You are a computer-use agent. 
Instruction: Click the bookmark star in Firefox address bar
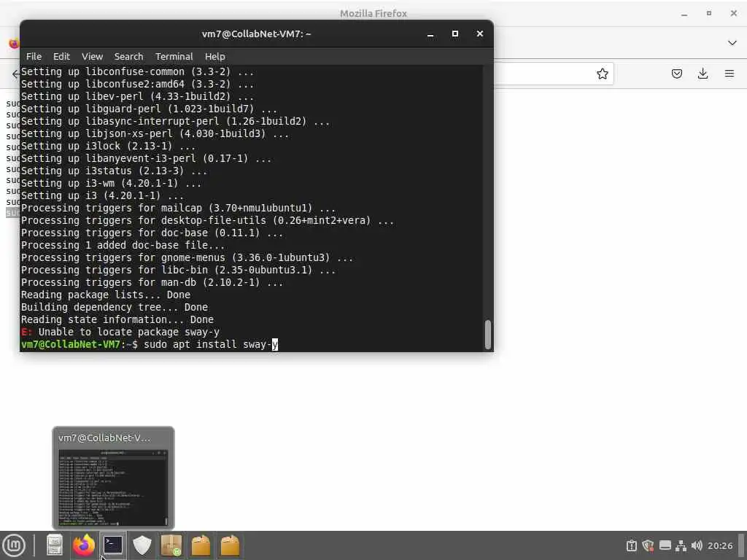pyautogui.click(x=602, y=74)
